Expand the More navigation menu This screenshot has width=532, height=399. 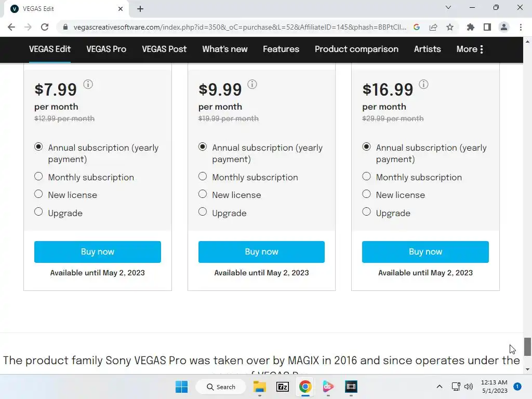point(470,49)
